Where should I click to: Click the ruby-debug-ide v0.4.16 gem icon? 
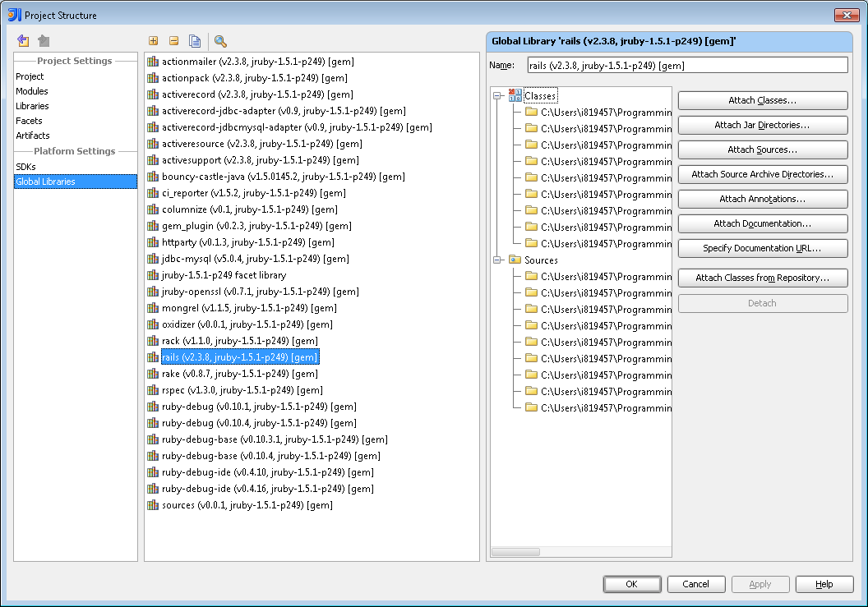[153, 489]
